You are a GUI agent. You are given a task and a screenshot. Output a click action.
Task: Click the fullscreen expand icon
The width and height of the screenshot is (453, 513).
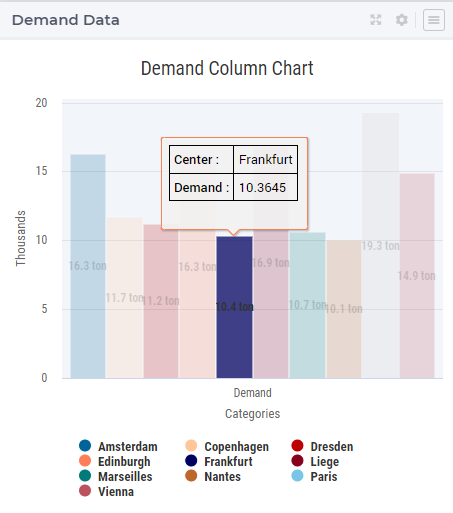(376, 20)
